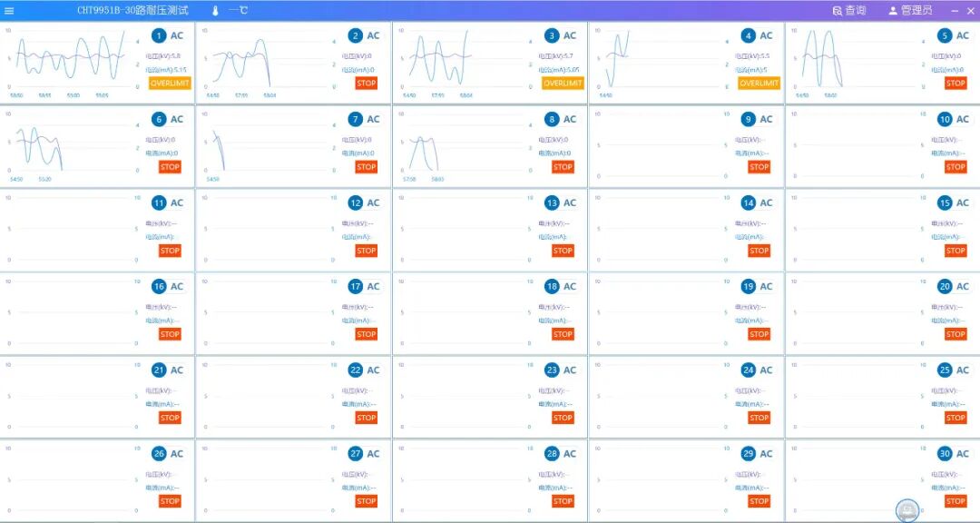980x523 pixels.
Task: Click the OVERLIMIT status on channel 1
Action: tap(170, 84)
